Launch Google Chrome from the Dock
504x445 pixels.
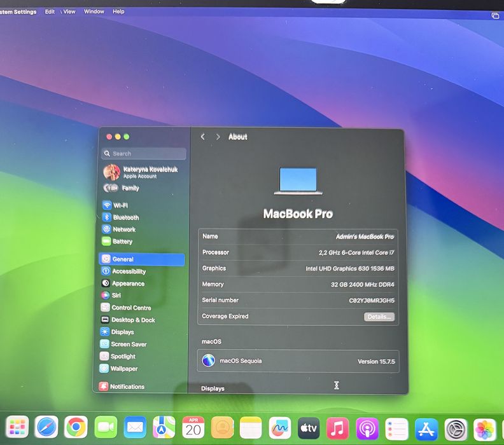pyautogui.click(x=76, y=427)
